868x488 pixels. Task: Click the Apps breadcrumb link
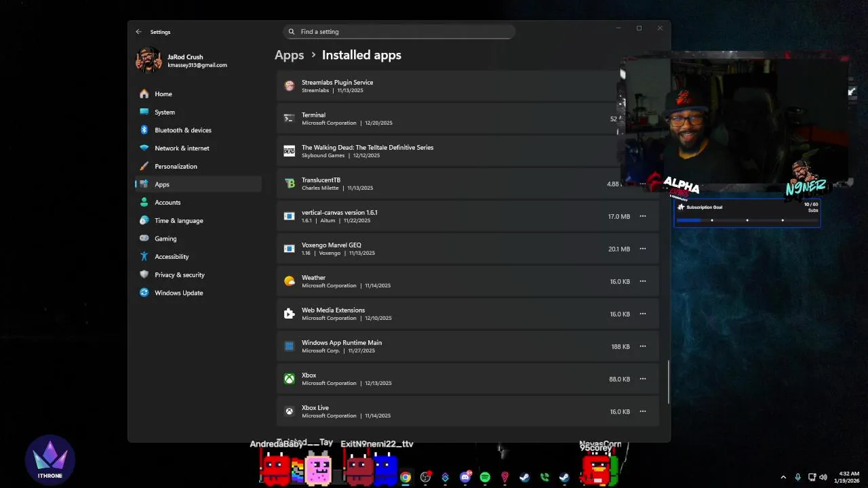[x=289, y=56]
